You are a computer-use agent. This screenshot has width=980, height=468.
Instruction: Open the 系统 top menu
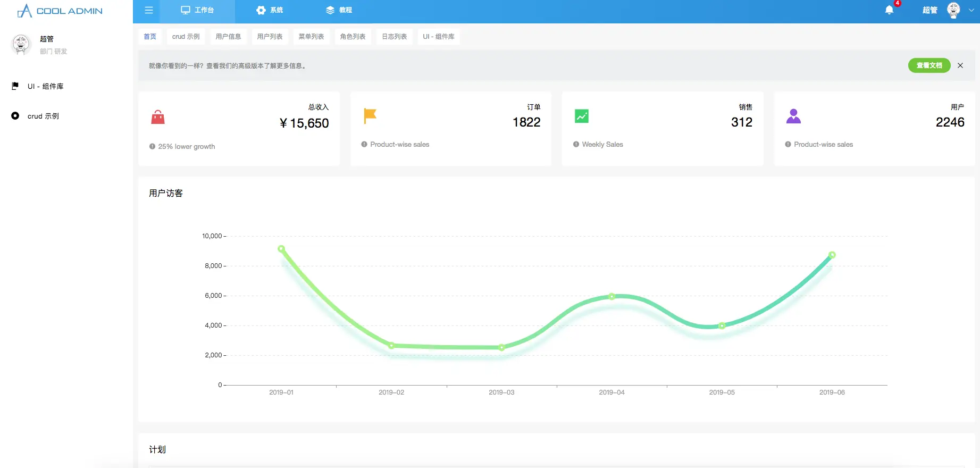point(270,10)
